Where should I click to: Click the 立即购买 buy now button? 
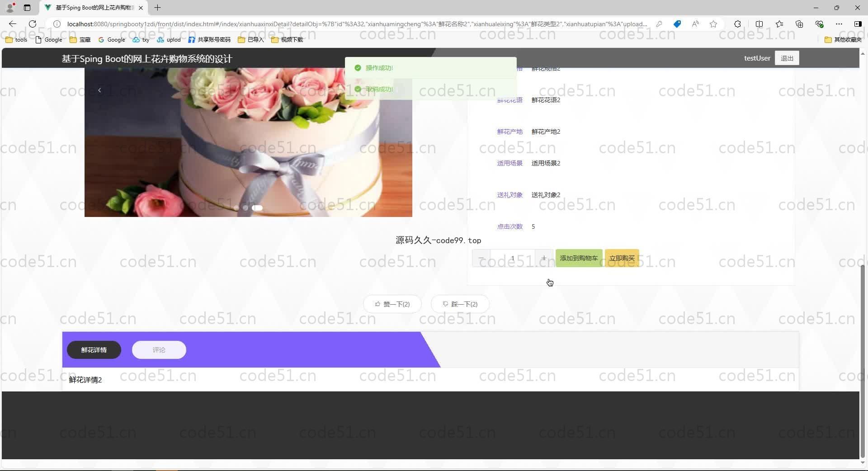tap(622, 258)
